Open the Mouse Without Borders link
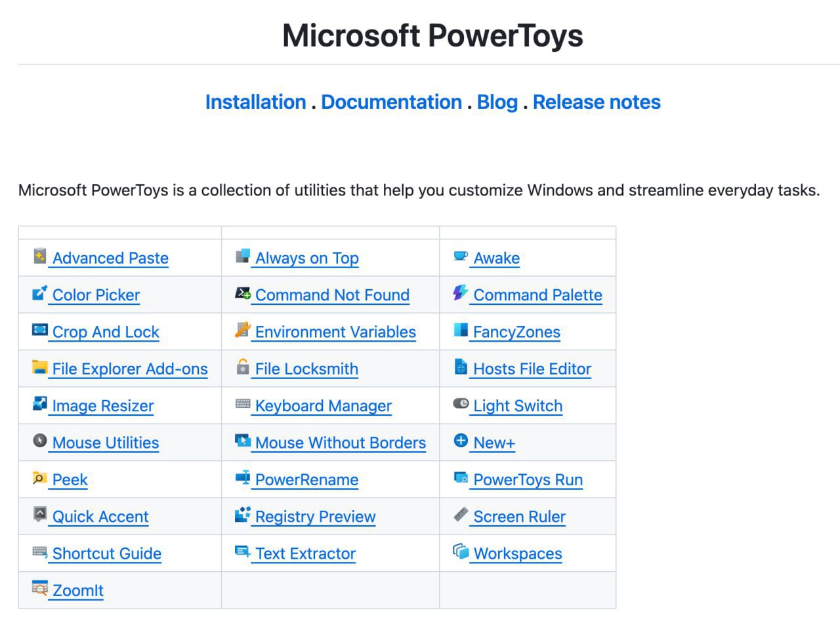840x621 pixels. pyautogui.click(x=340, y=443)
